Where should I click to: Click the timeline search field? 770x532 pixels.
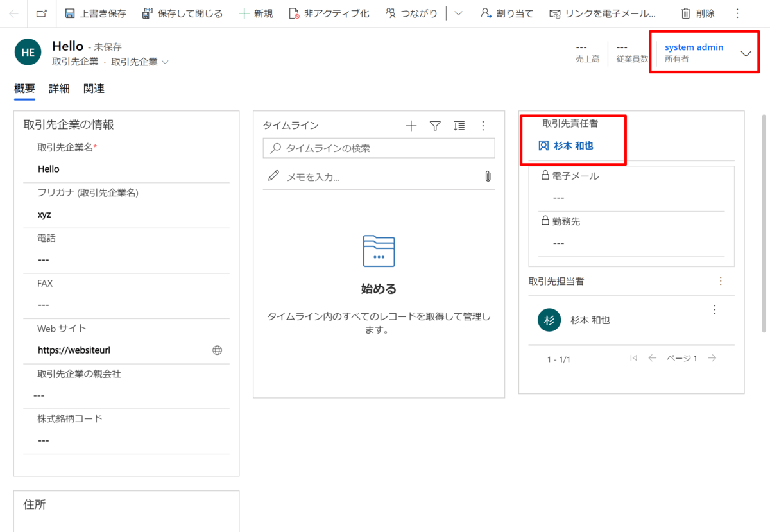point(385,148)
